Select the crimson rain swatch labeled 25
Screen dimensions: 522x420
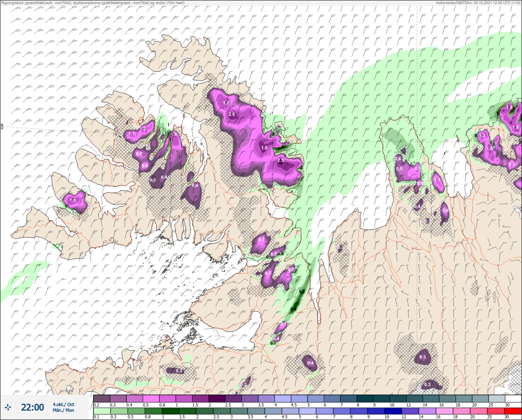(496, 411)
